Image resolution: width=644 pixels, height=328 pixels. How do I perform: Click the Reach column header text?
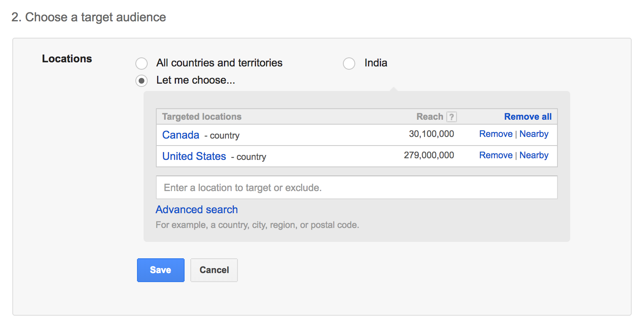pyautogui.click(x=429, y=117)
